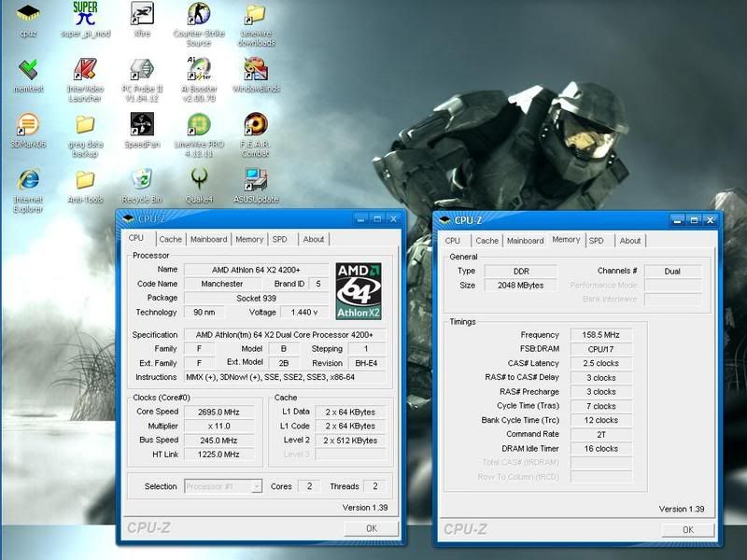Click the Command Rate value 2T
The width and height of the screenshot is (747, 560).
coord(600,434)
